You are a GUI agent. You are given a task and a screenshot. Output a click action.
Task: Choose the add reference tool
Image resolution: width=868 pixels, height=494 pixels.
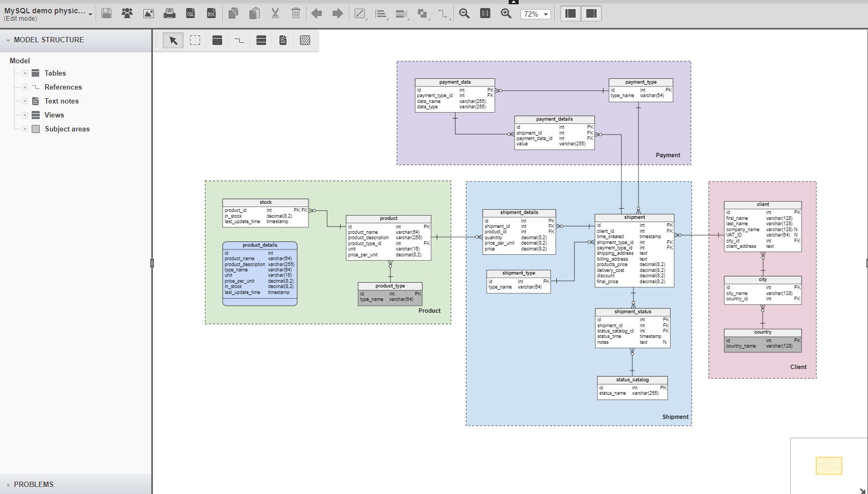coord(239,40)
